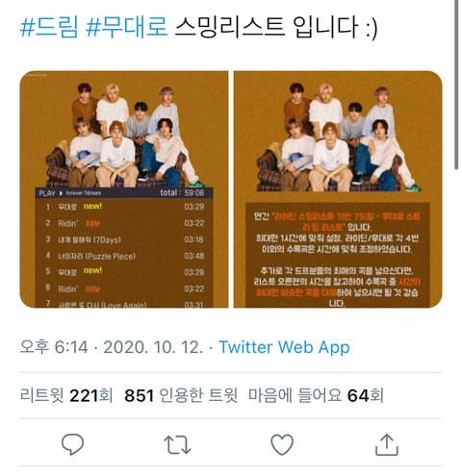
Task: Open the Twitter Web App source link
Action: [x=284, y=347]
